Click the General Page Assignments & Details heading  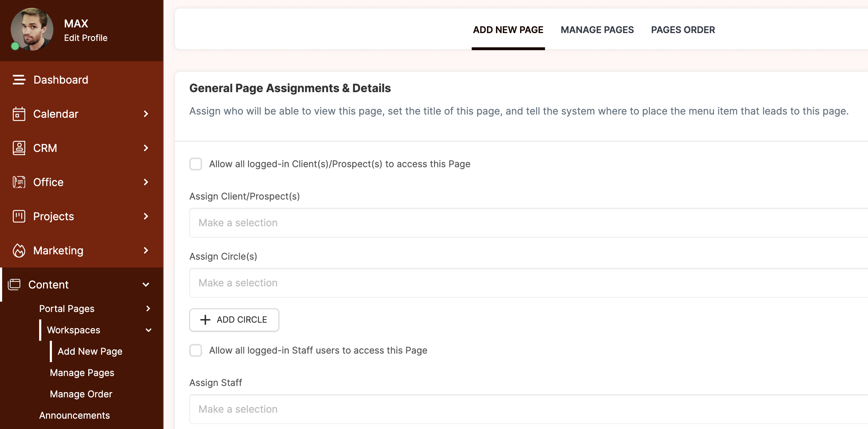coord(290,88)
